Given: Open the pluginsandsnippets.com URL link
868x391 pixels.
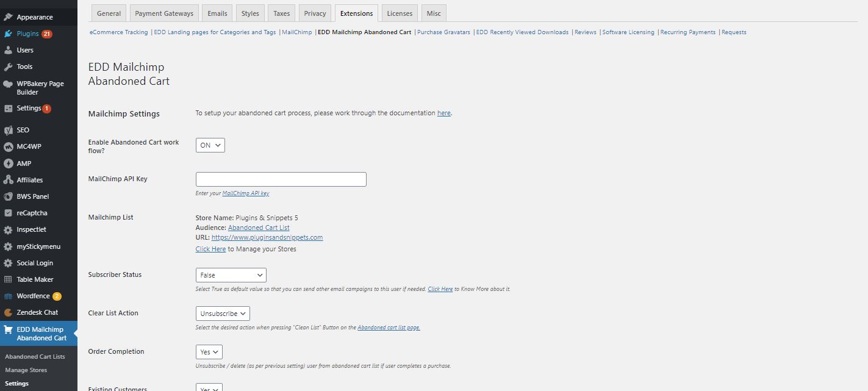Looking at the screenshot, I should pos(267,238).
